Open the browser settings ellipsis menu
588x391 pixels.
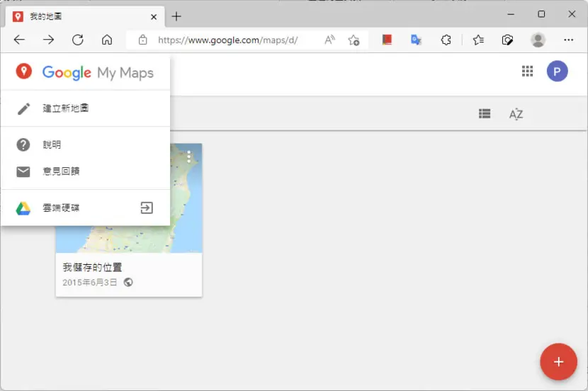pyautogui.click(x=568, y=40)
